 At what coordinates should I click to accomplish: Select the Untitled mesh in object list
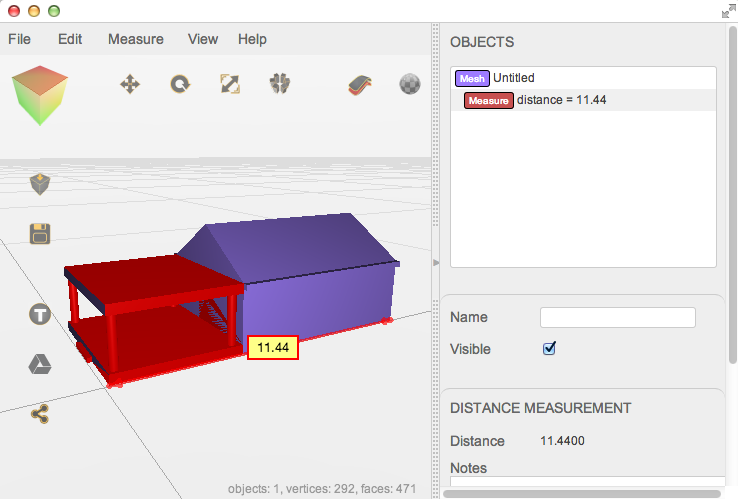583,78
